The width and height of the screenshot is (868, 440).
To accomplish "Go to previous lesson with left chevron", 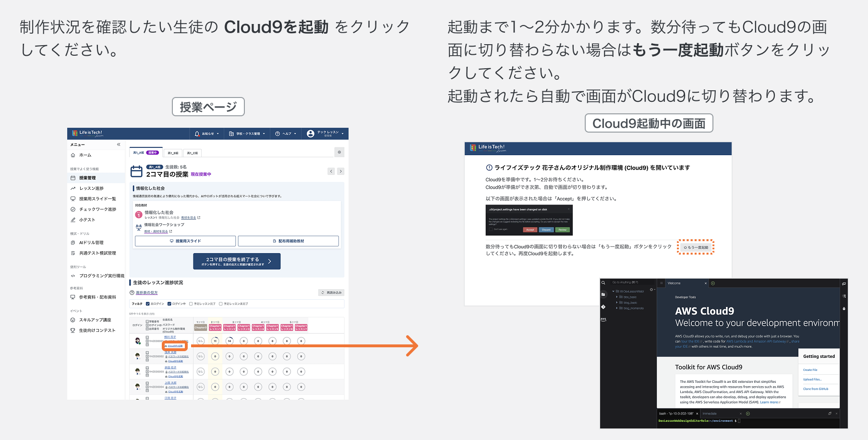I will (x=331, y=171).
